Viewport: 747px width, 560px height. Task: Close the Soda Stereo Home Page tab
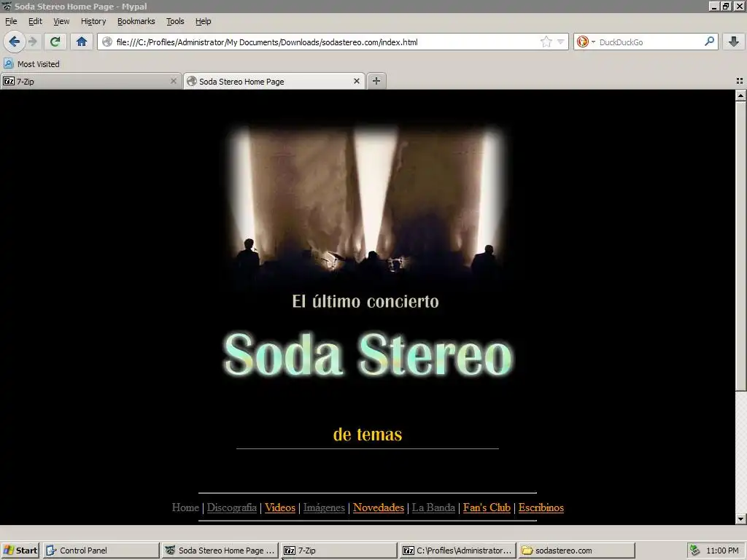356,81
